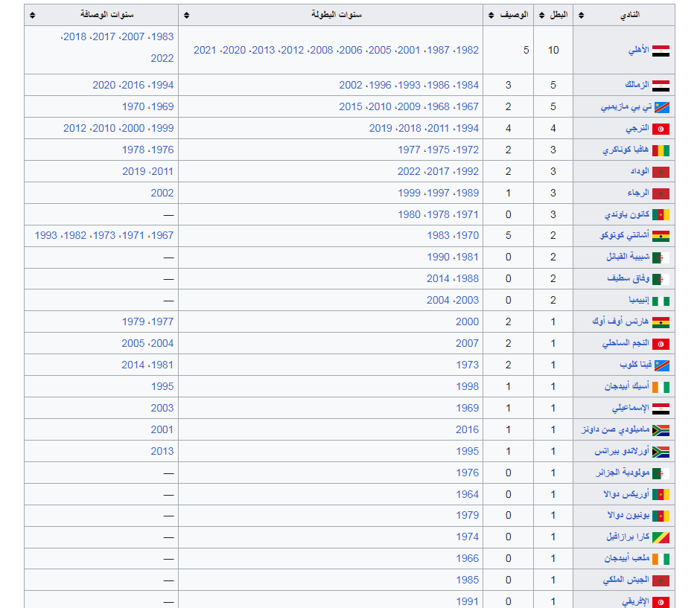Click Guinea flag beside هافيا كوناكري

pos(661,151)
